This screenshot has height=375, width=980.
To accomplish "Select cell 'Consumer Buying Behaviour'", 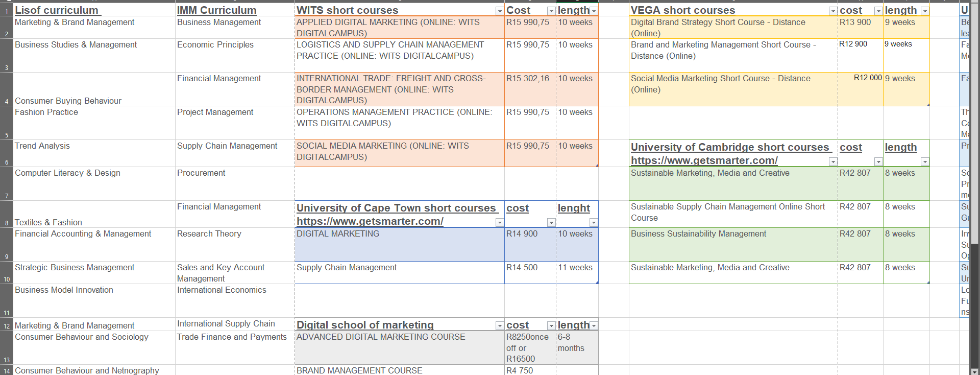I will (94, 89).
